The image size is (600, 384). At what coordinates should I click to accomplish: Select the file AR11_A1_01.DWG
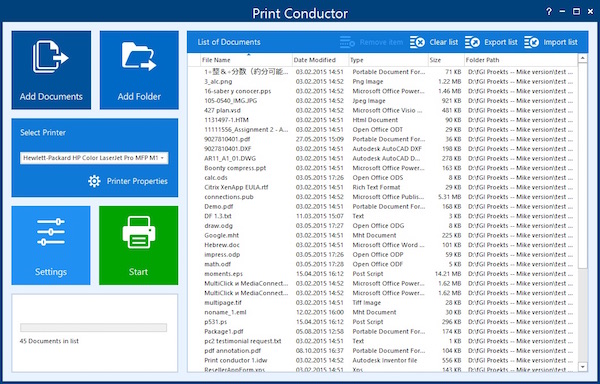tap(230, 158)
